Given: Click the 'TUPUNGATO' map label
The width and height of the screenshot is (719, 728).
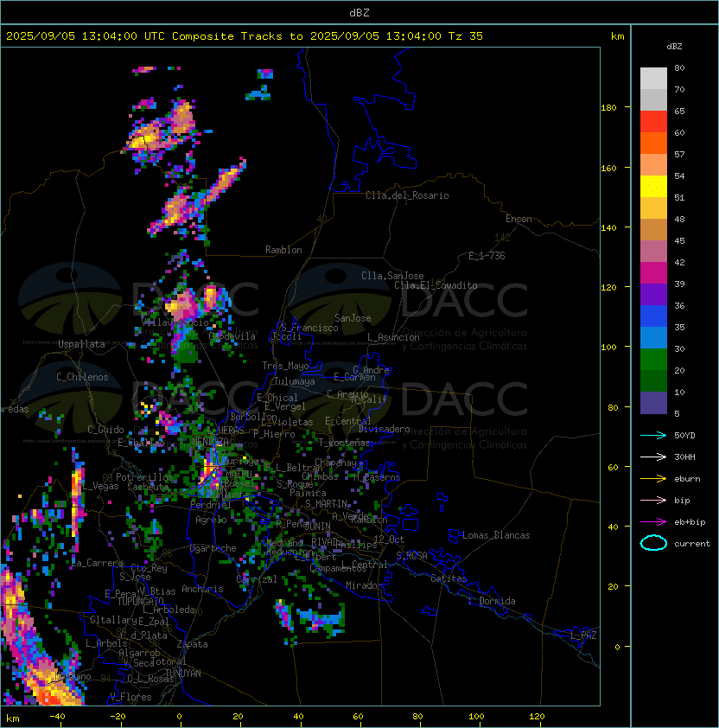Looking at the screenshot, I should coord(140,602).
